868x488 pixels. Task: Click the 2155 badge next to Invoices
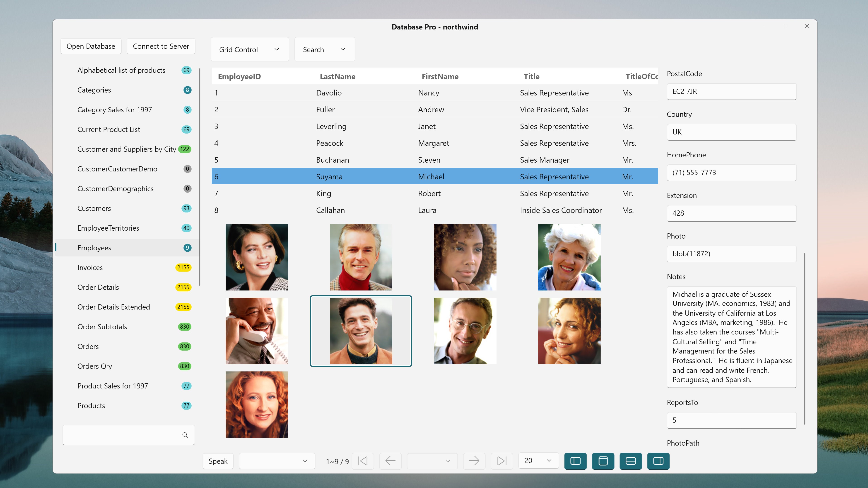click(183, 267)
